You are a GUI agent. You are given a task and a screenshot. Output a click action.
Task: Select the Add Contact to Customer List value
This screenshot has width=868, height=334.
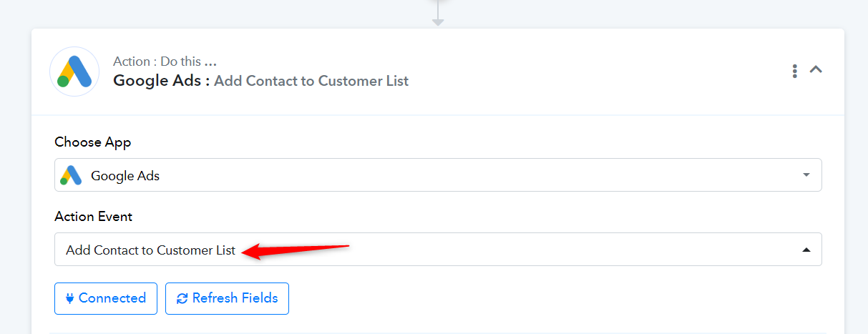click(150, 251)
